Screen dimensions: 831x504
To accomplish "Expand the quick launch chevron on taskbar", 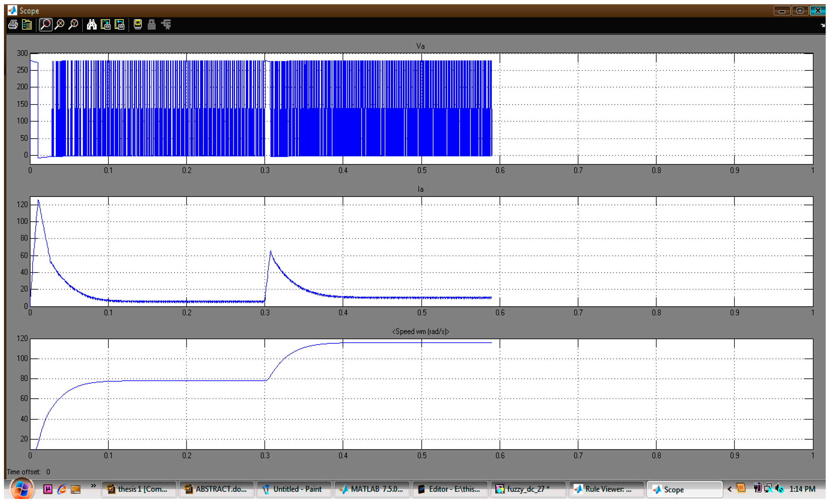I will tap(93, 486).
